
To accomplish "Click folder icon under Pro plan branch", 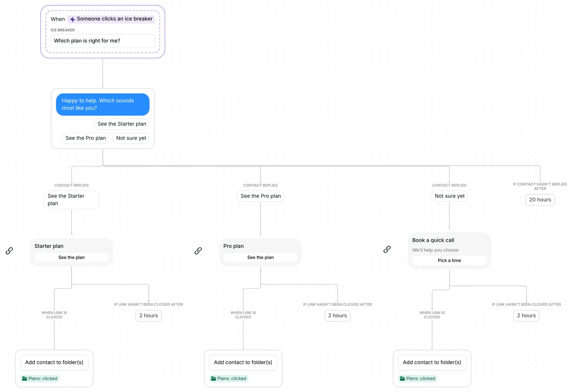I will pos(213,378).
